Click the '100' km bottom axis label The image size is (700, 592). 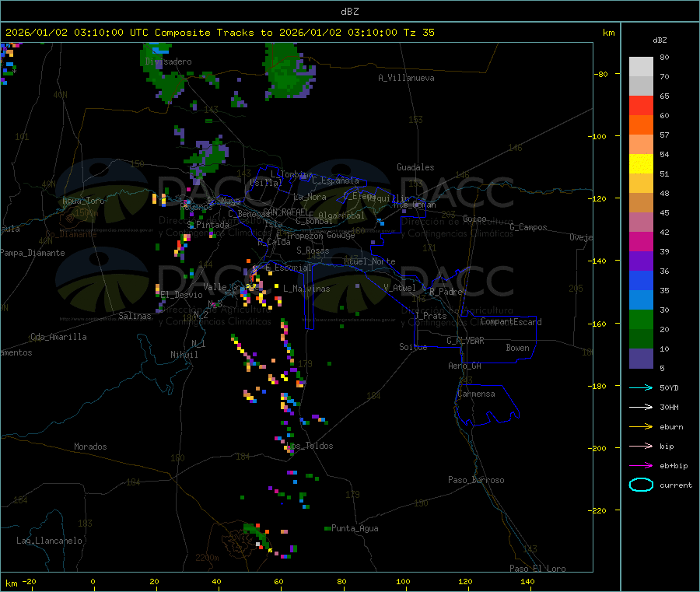[x=403, y=581]
